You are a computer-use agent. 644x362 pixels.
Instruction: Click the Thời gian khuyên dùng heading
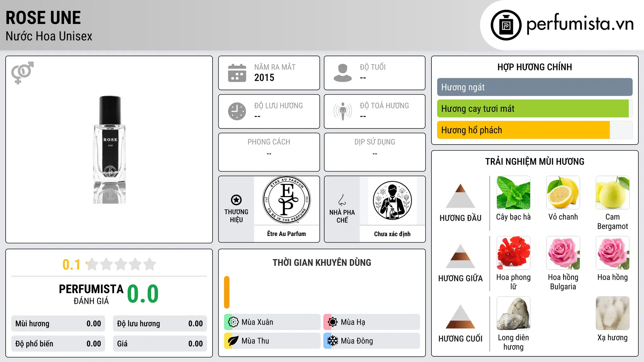coord(322,262)
